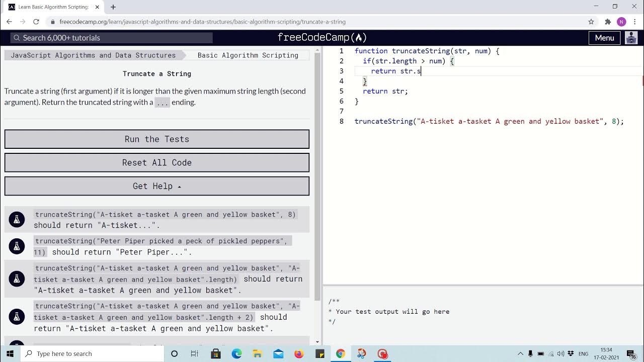Open the Chrome profile avatar N
The height and width of the screenshot is (362, 644).
point(621,22)
